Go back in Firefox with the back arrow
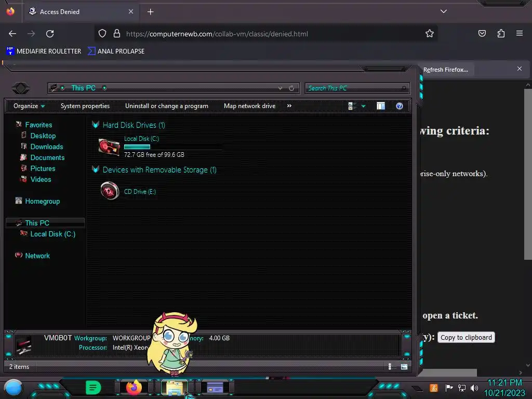This screenshot has height=399, width=532. [12, 34]
